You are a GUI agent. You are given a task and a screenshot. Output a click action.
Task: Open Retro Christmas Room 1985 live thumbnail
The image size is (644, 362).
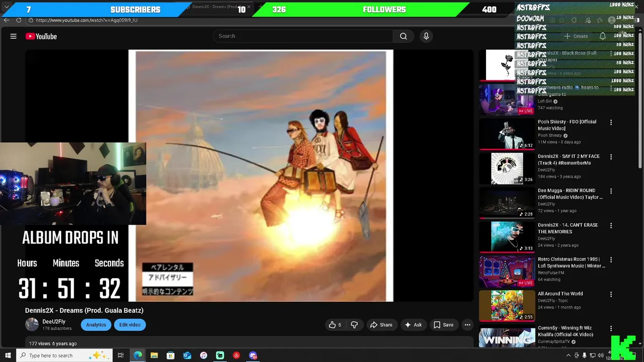[x=507, y=271]
